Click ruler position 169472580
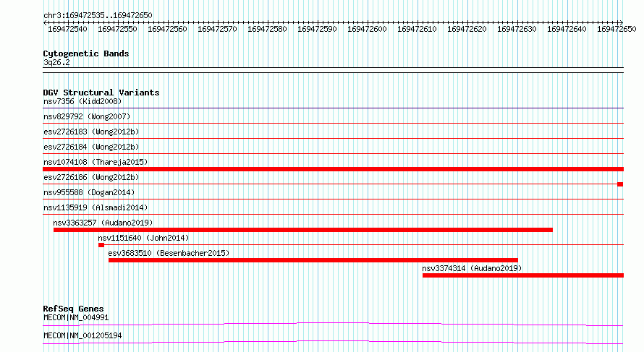 [x=267, y=29]
